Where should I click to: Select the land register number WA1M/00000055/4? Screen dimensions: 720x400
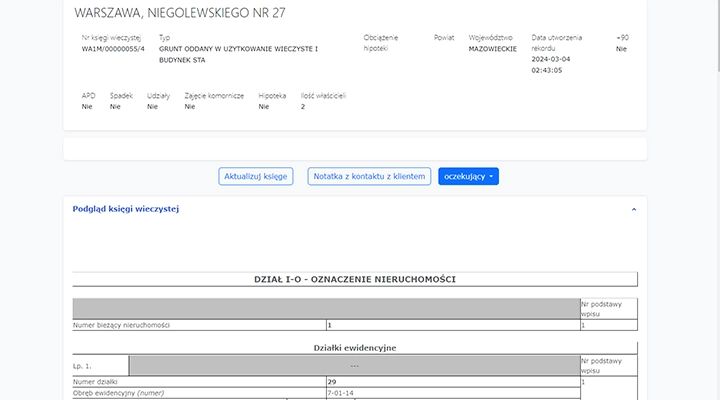point(113,48)
